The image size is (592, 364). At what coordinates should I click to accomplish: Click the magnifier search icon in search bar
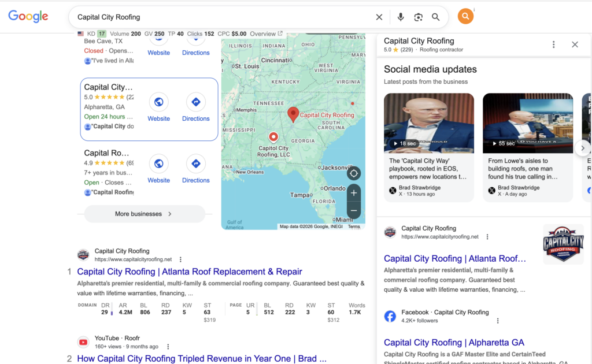[x=436, y=17]
